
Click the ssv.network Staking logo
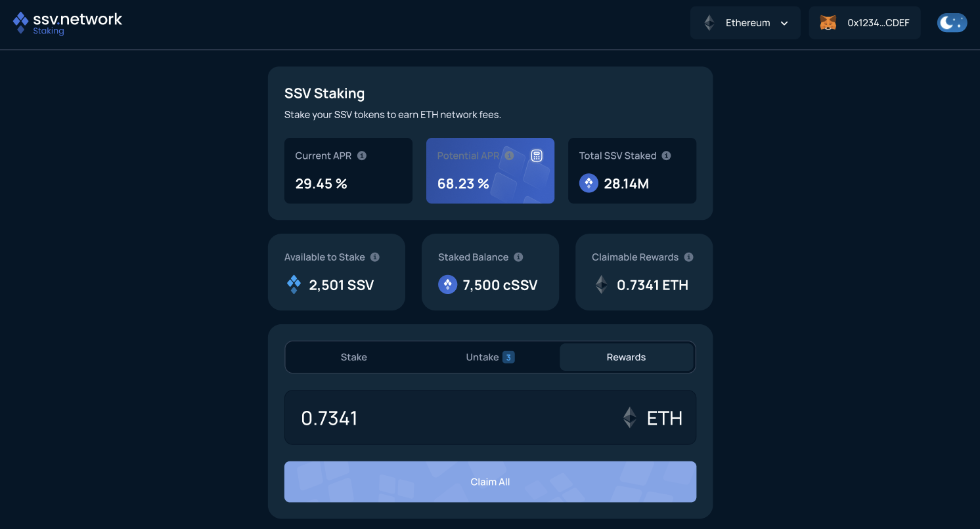click(68, 23)
